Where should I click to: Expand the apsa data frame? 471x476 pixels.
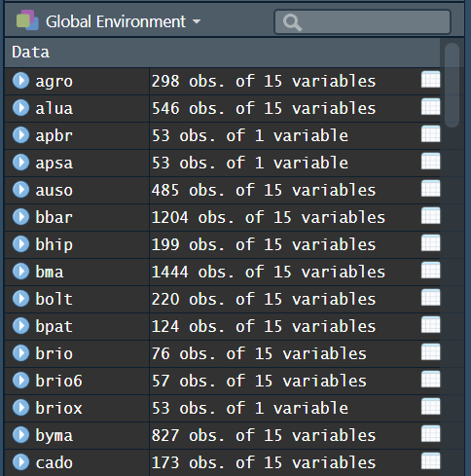[21, 163]
